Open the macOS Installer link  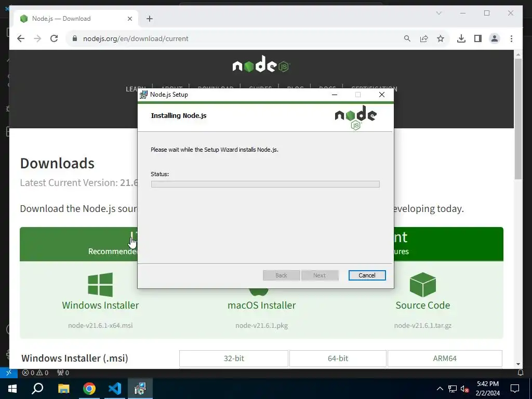tap(262, 305)
